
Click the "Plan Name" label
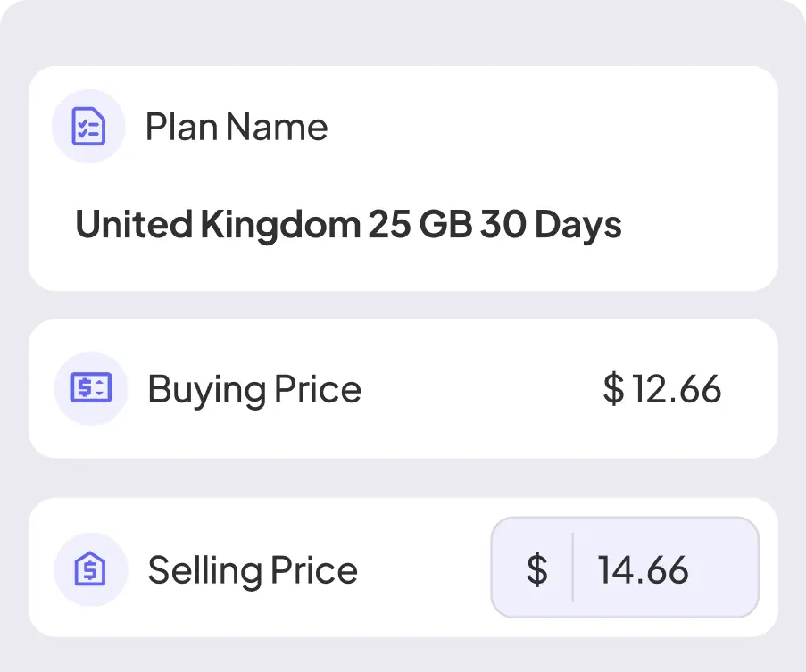[x=237, y=127]
